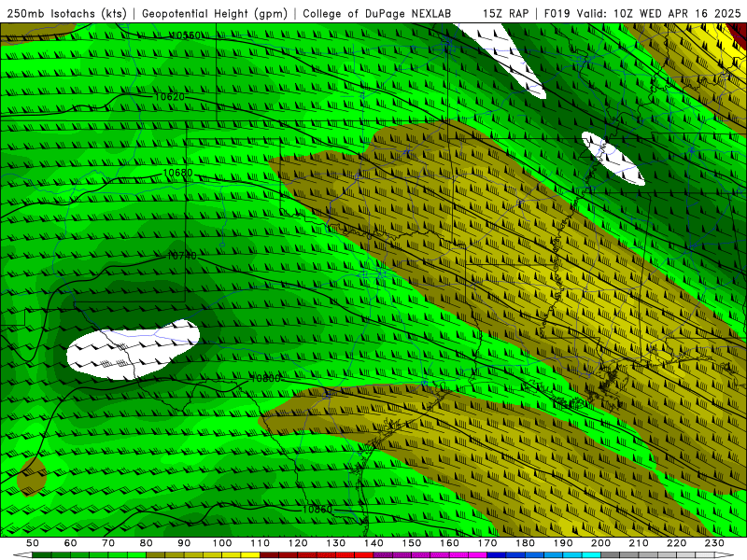Click the 'Geopotential Height (gpm)' title text

coord(215,14)
